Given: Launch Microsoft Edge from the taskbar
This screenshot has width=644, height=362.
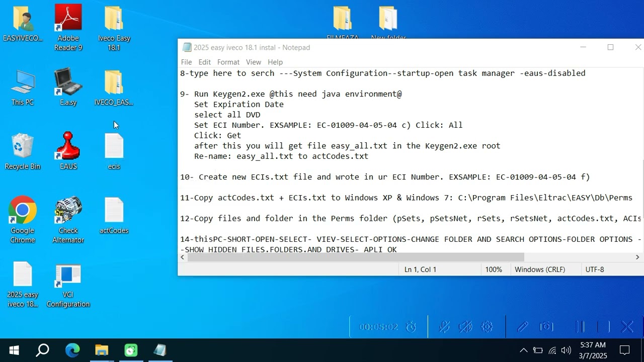Looking at the screenshot, I should coord(72,350).
